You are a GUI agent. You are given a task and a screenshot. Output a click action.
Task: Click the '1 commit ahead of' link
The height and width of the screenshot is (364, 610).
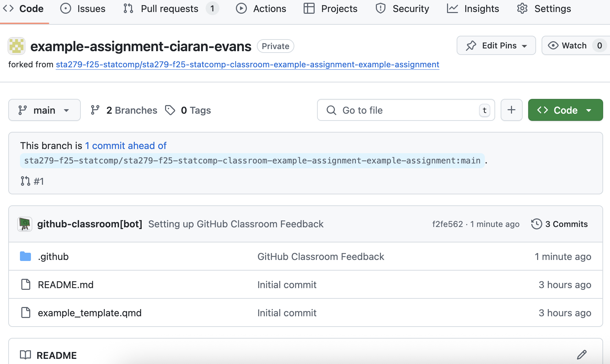point(126,146)
